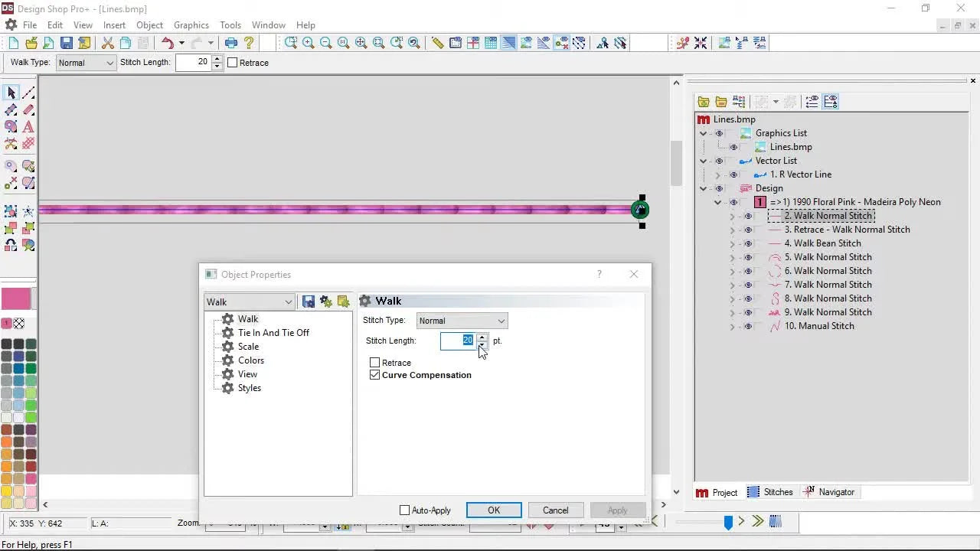Switch to the Navigator tab
Viewport: 980px width, 551px height.
click(829, 492)
